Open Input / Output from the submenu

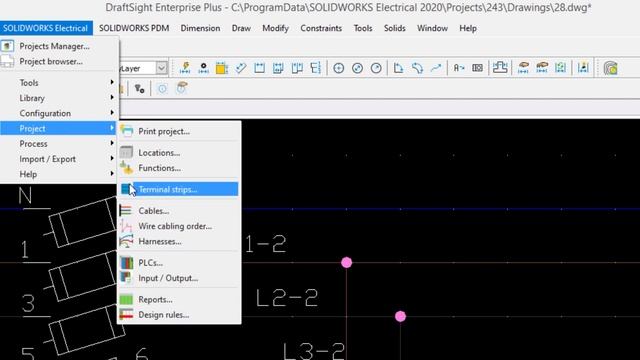[179, 278]
